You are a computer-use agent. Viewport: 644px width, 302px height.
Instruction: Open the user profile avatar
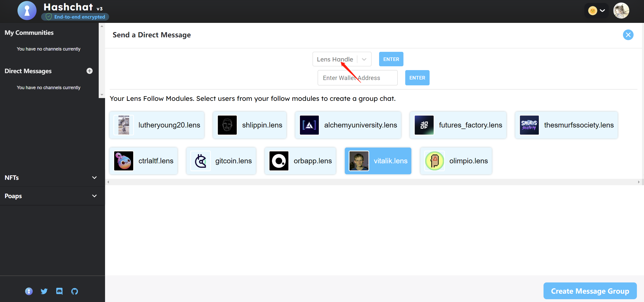click(621, 11)
